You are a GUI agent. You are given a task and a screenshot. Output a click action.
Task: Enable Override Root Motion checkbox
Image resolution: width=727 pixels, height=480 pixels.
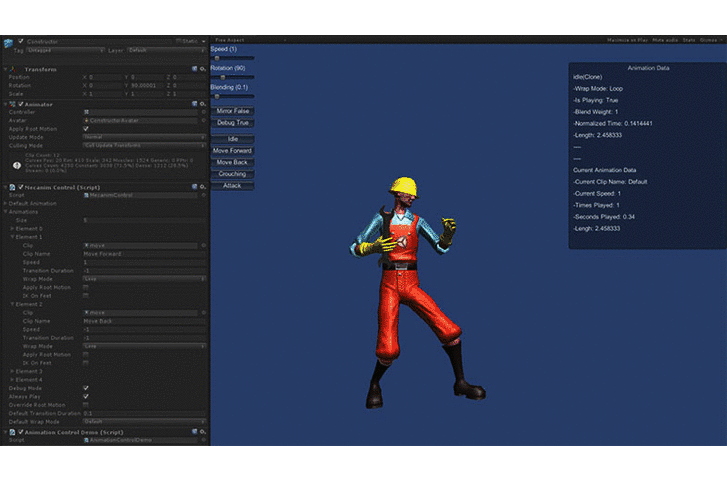(x=86, y=405)
